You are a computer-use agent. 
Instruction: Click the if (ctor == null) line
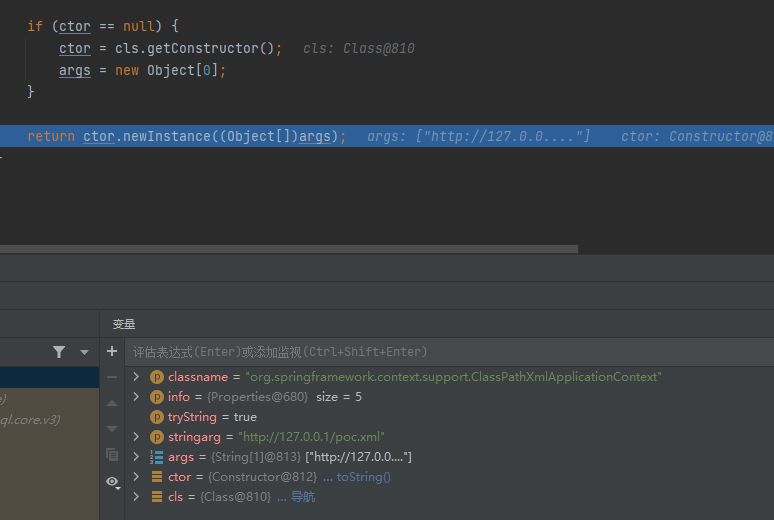click(x=103, y=26)
